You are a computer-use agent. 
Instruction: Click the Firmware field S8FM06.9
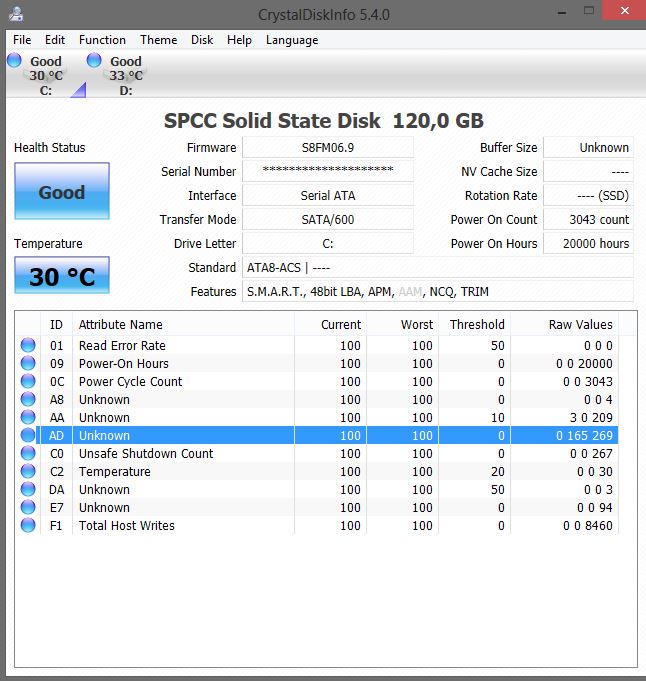[x=328, y=148]
